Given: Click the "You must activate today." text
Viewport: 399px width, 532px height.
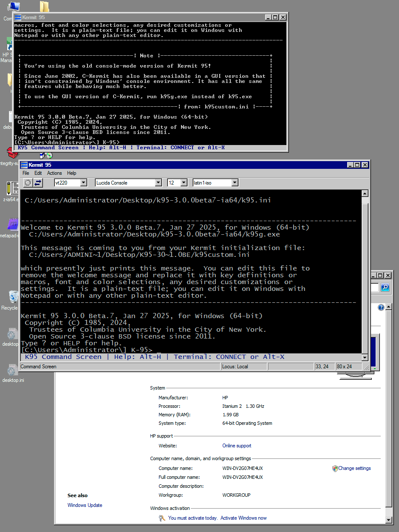Looking at the screenshot, I should click(x=193, y=518).
